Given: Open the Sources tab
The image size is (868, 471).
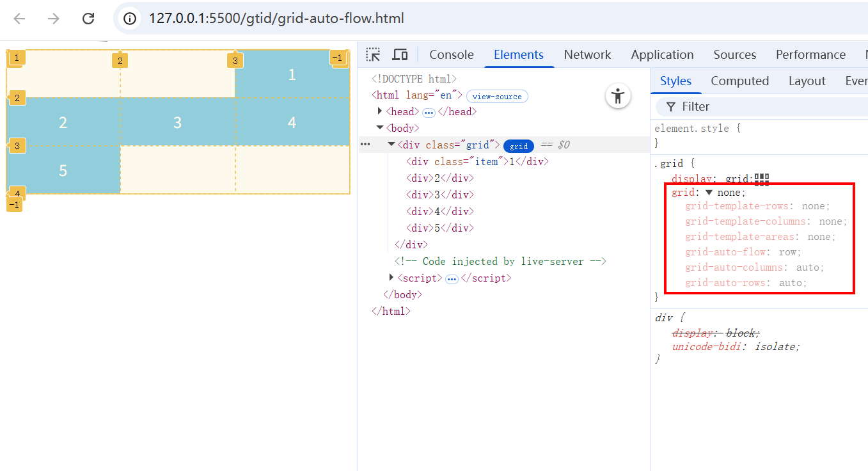Looking at the screenshot, I should tap(735, 54).
